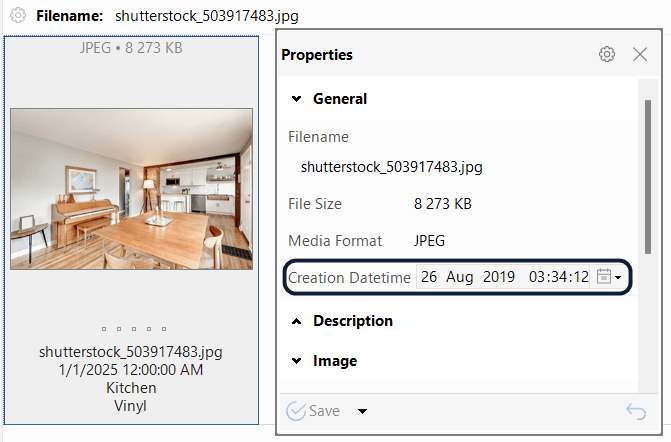Screen dimensions: 671x442
Task: Select the kitchen photo thumbnail
Action: 131,189
